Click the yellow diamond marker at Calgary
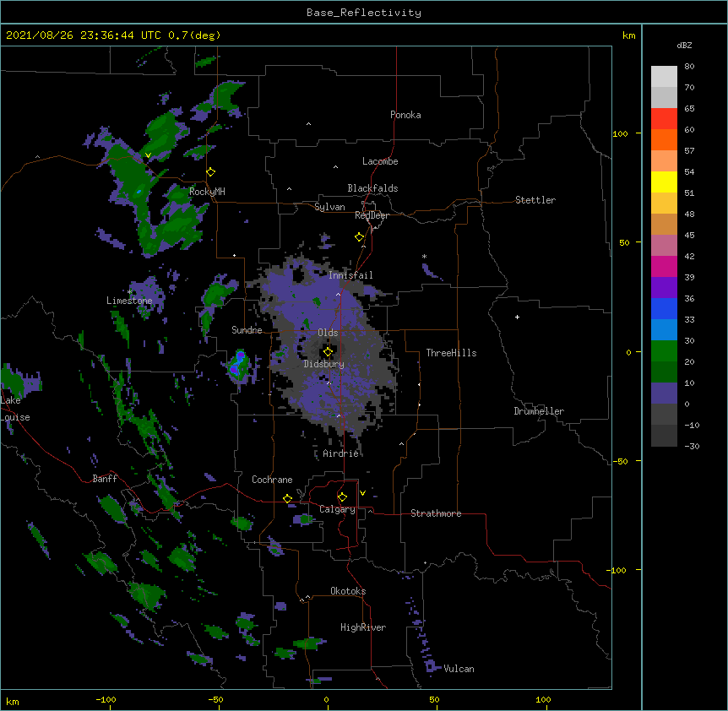728x711 pixels. [x=342, y=497]
